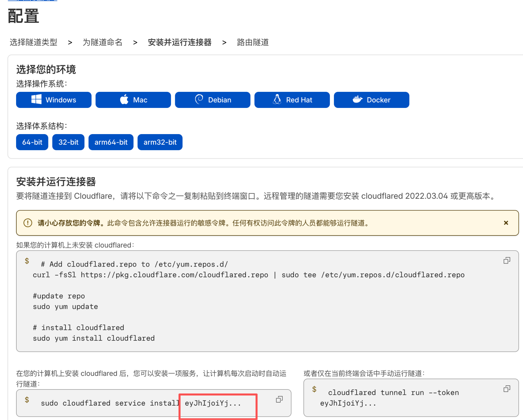Image resolution: width=523 pixels, height=420 pixels.
Task: Select the Docker environment
Action: [x=371, y=100]
